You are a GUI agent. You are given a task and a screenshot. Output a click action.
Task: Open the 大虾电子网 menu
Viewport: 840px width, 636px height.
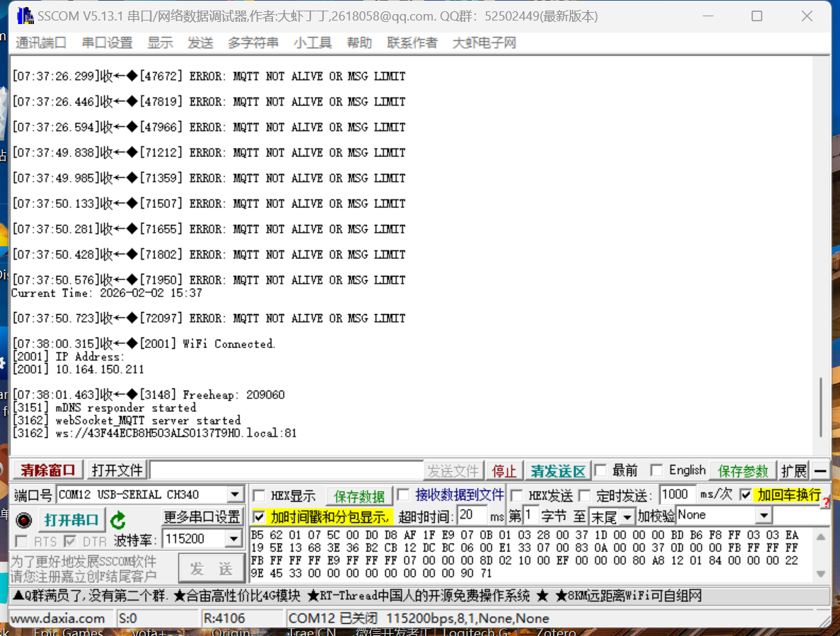(484, 43)
